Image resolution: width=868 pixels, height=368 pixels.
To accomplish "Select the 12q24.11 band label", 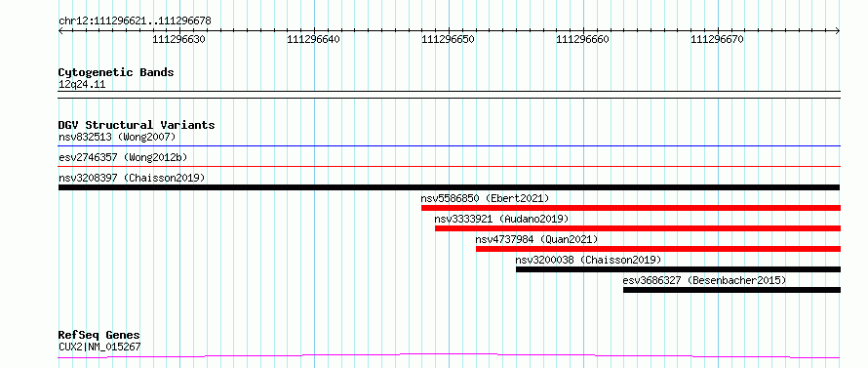I will point(81,85).
